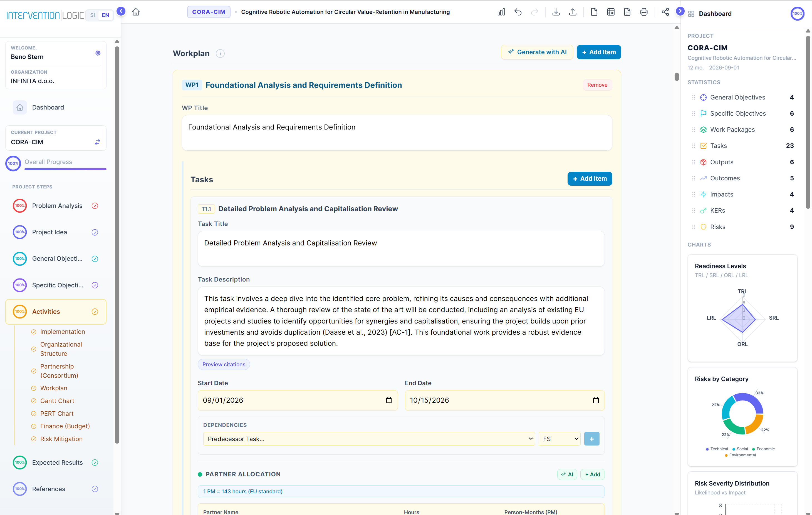
Task: Click the Overall Progress bar
Action: tap(65, 169)
